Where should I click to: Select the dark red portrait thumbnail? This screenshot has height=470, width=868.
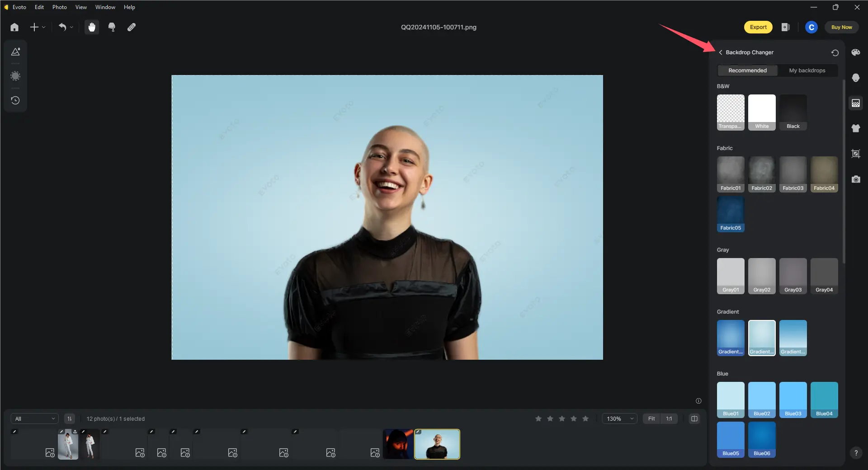[398, 444]
